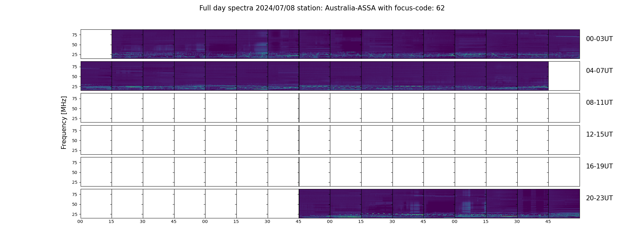Select the '12-15UT' row label
Screen dimensions: 644x245
coord(599,134)
